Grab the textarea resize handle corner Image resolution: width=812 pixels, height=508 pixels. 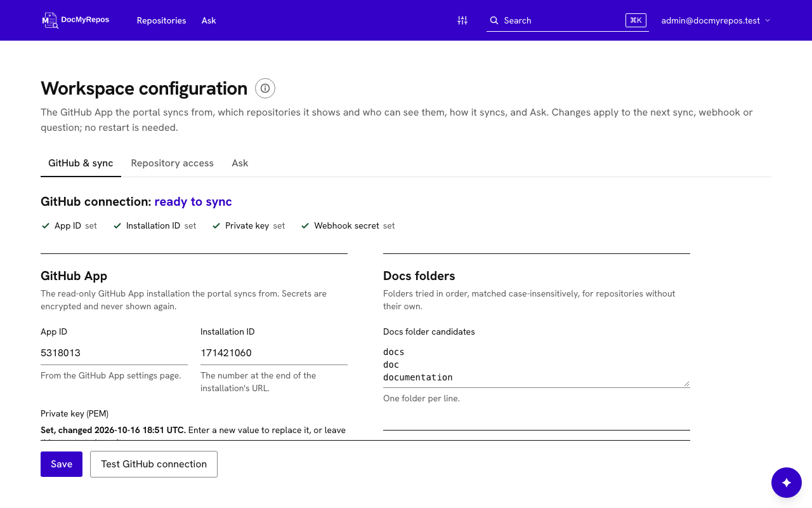(686, 384)
